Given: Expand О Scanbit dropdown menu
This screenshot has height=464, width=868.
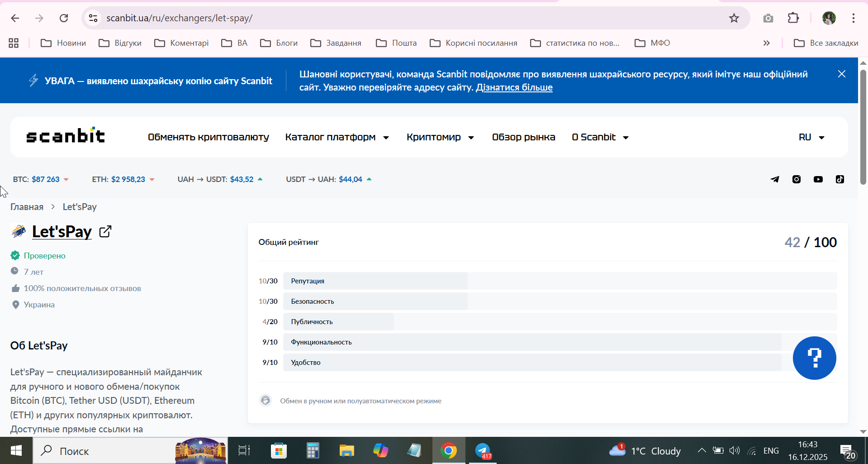Looking at the screenshot, I should pos(600,137).
